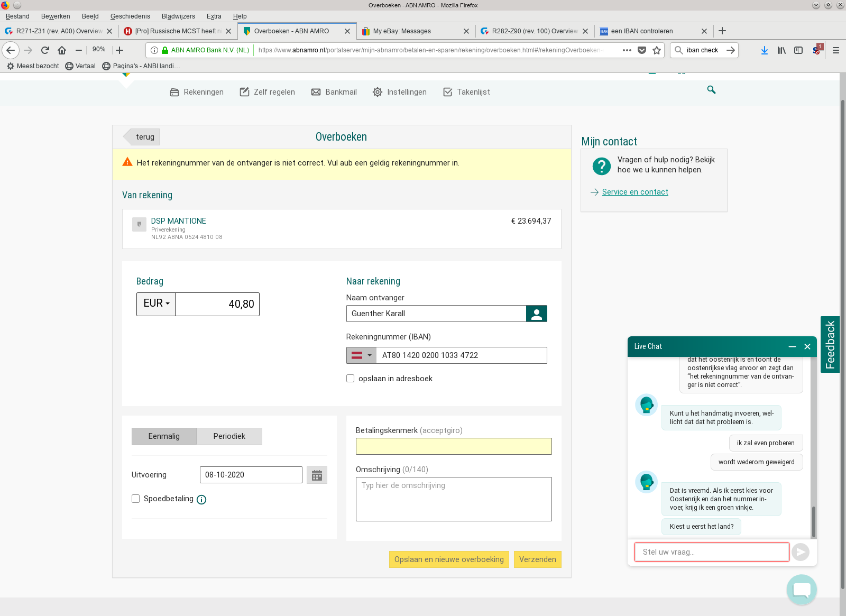Screen dimensions: 846x616
Task: Tick the Spoedbetaling checkbox
Action: 136,499
